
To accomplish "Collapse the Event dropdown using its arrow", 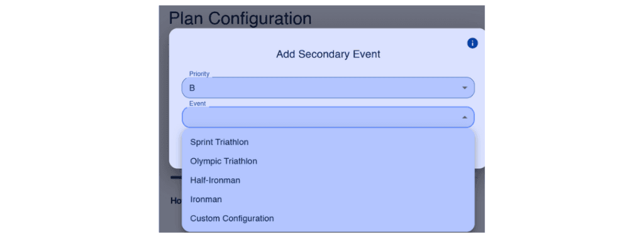I will 465,117.
